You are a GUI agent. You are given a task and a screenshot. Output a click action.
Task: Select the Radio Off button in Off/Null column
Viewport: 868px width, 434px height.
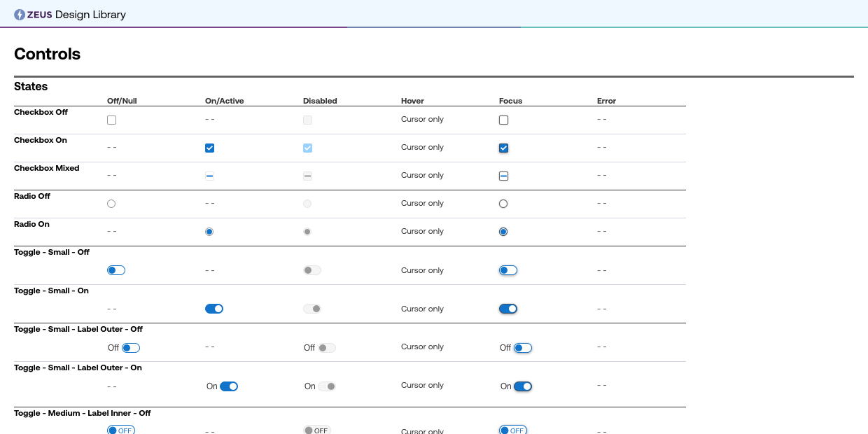(x=111, y=204)
